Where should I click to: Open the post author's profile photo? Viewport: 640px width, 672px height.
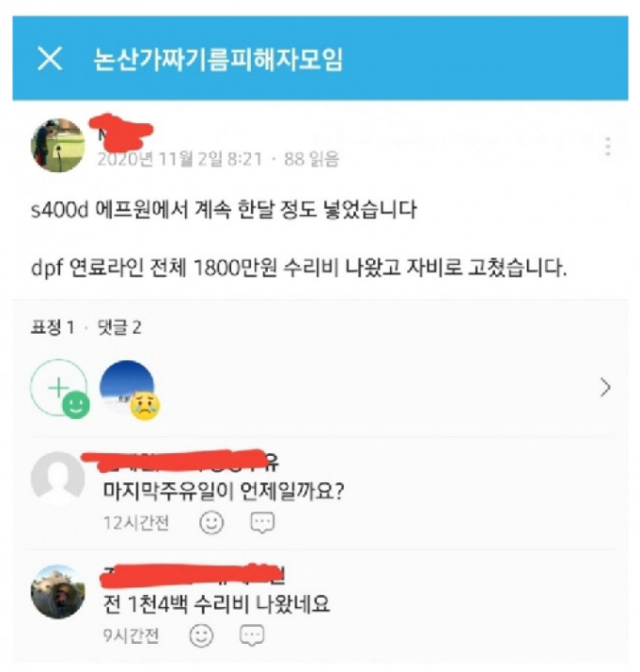click(58, 146)
